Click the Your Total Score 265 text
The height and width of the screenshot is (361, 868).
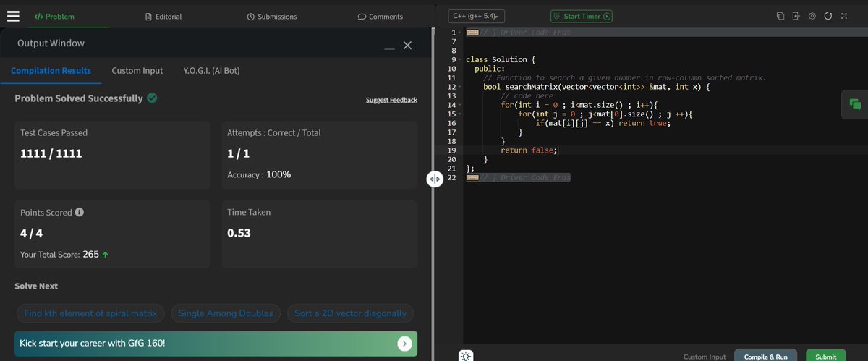pos(59,255)
